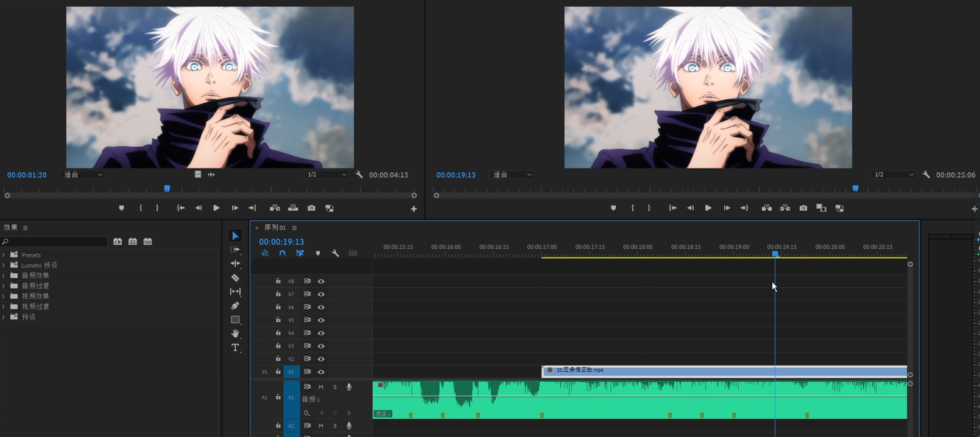Open Comparison View in Program monitor
The image size is (980, 437).
pos(821,208)
